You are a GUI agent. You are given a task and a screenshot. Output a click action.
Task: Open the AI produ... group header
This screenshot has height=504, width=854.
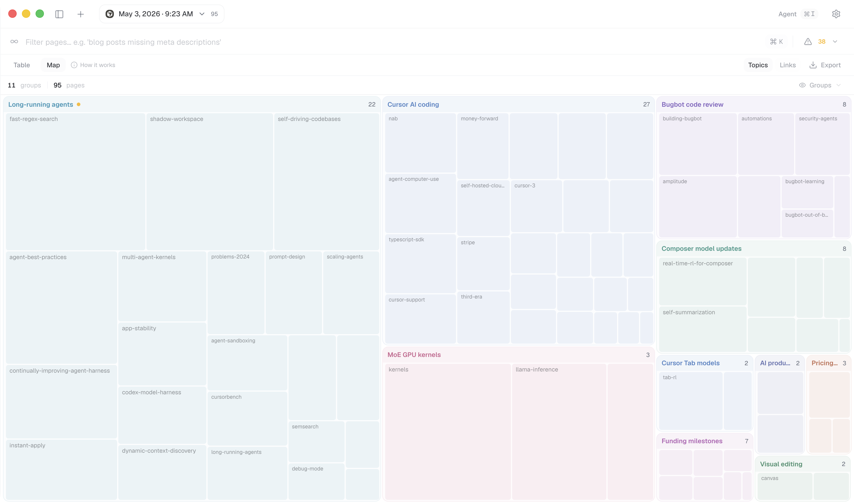click(x=780, y=363)
